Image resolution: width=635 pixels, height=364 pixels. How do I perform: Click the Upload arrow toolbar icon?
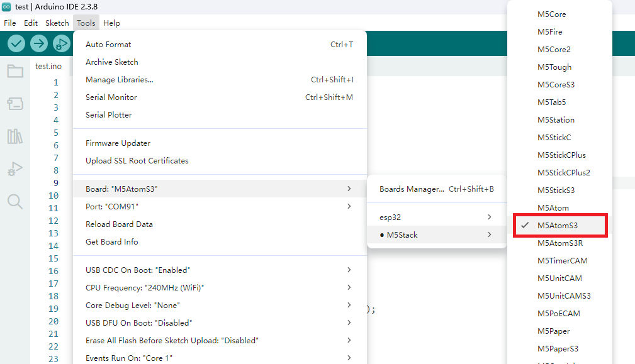point(39,43)
